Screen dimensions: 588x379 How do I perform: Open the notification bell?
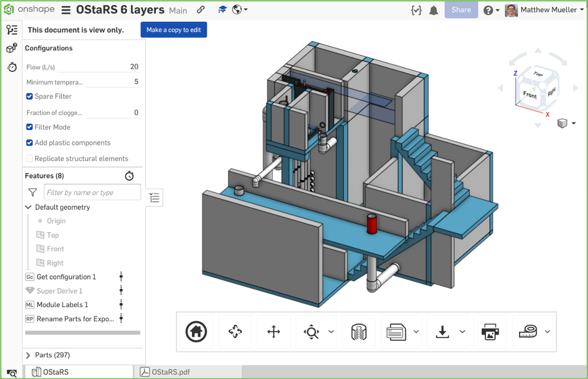coord(433,10)
